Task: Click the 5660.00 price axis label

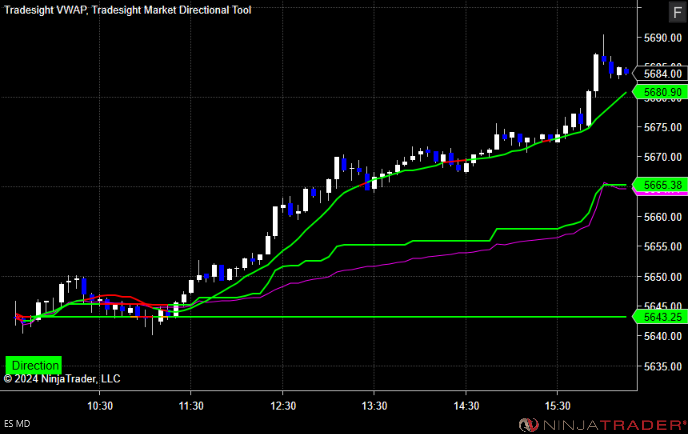Action: [663, 217]
